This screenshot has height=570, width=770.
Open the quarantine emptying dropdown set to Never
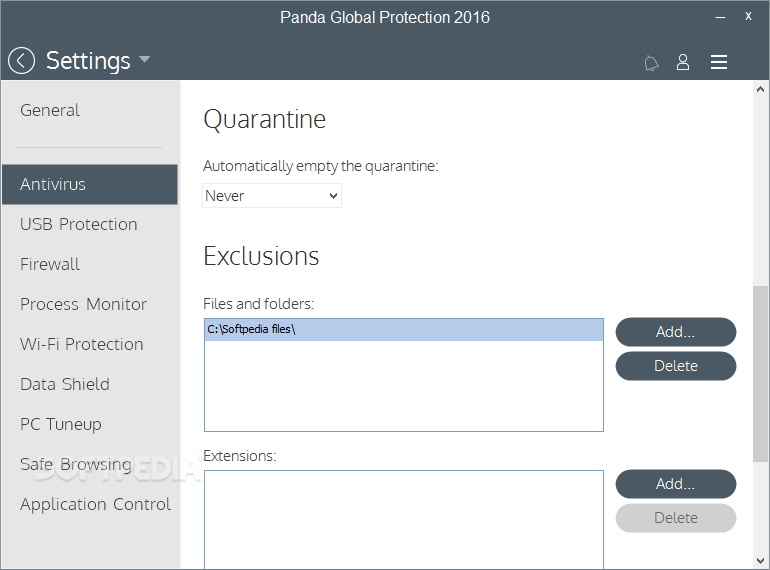tap(272, 196)
